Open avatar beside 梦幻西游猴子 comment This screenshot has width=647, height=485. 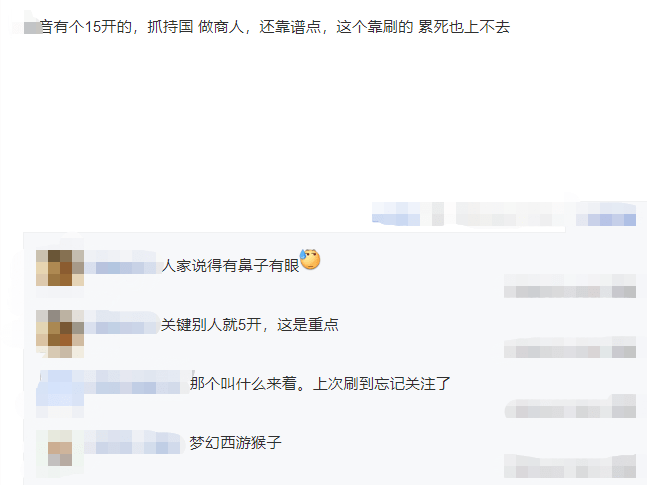[60, 448]
